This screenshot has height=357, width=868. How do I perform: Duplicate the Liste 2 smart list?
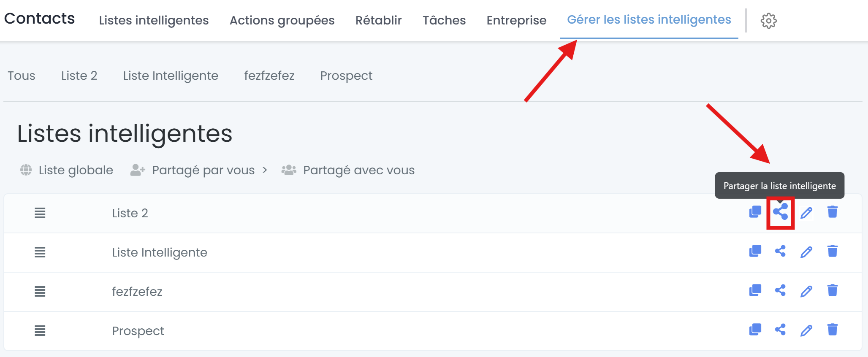[x=755, y=212]
